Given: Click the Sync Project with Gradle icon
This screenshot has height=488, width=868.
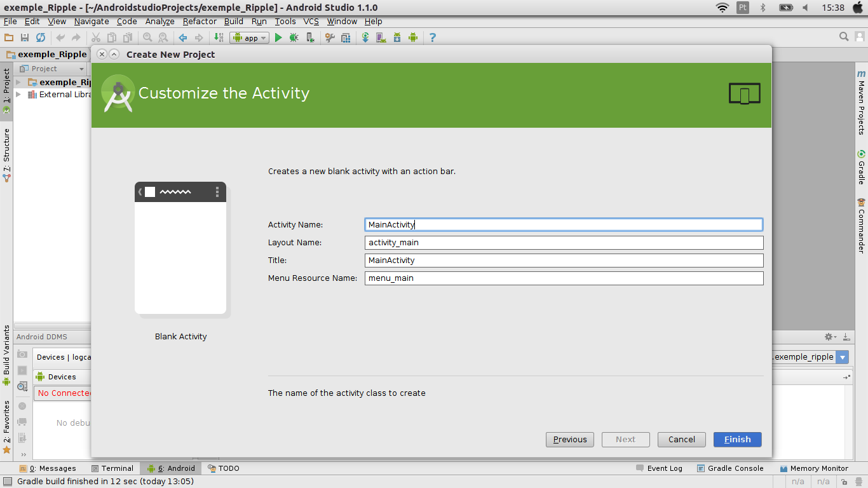Looking at the screenshot, I should pyautogui.click(x=365, y=37).
